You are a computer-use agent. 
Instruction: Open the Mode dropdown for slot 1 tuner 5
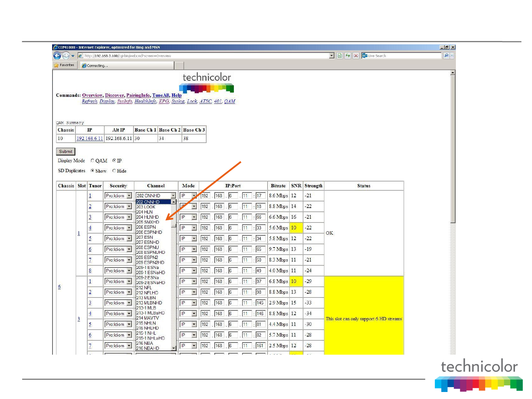click(194, 239)
